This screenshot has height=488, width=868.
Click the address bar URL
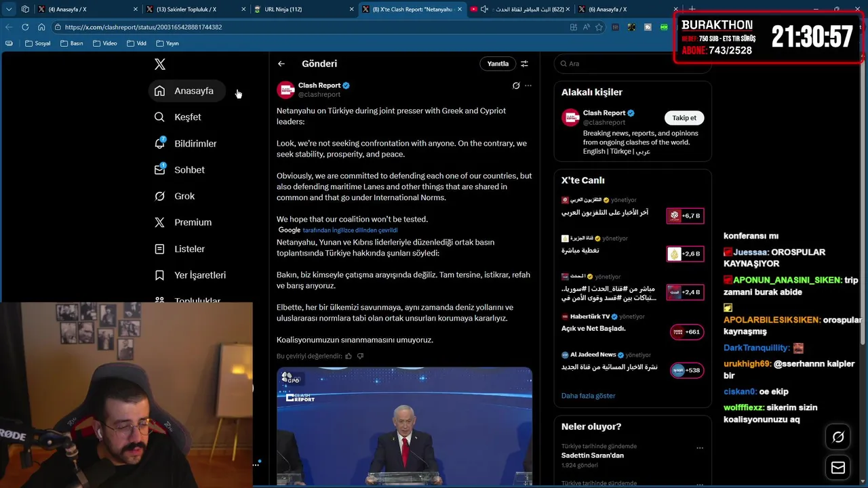pos(144,27)
